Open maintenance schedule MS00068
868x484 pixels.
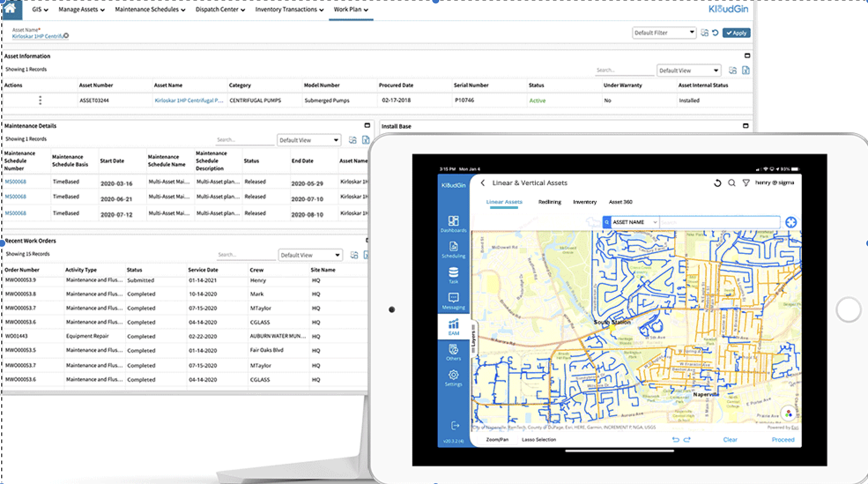(15, 181)
